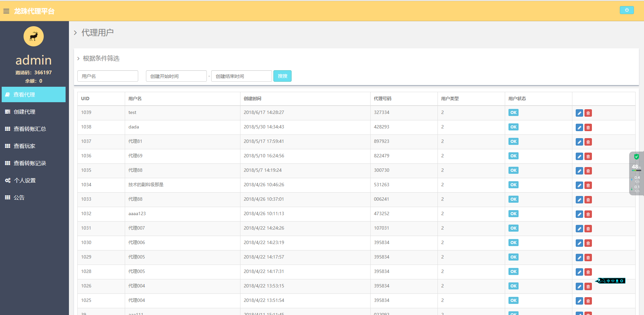
Task: Select creation time 2018/5/30 14:34:43
Action: (264, 127)
